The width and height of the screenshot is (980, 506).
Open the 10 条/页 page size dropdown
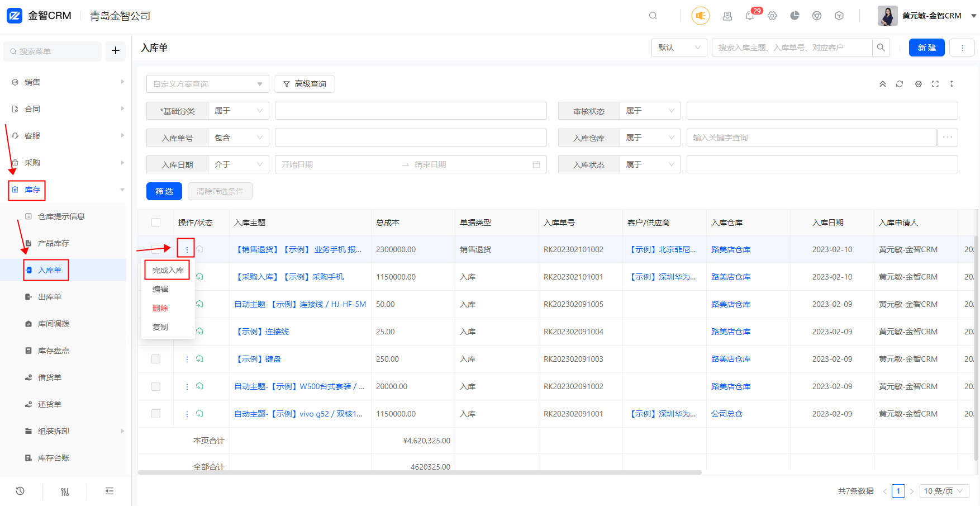pyautogui.click(x=944, y=491)
